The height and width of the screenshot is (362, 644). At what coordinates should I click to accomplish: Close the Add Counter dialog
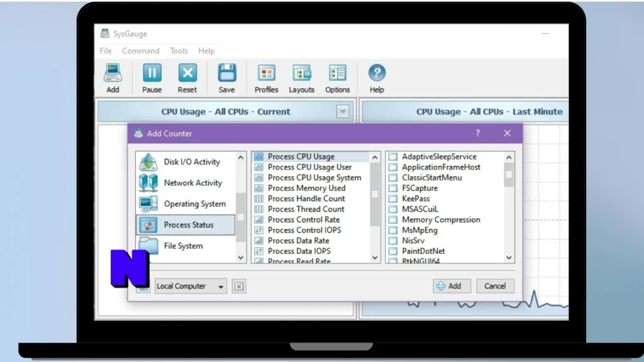tap(508, 133)
